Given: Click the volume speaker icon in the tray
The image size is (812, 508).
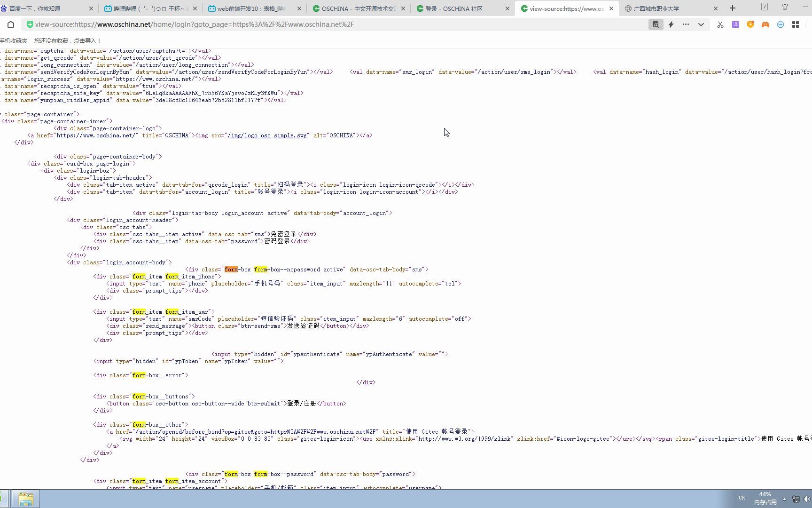Looking at the screenshot, I should [x=807, y=499].
